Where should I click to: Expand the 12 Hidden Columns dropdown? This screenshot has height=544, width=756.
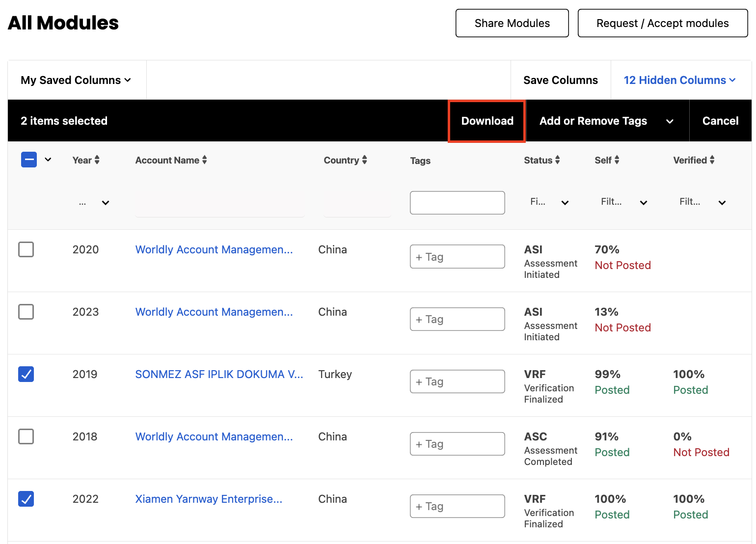click(x=679, y=80)
